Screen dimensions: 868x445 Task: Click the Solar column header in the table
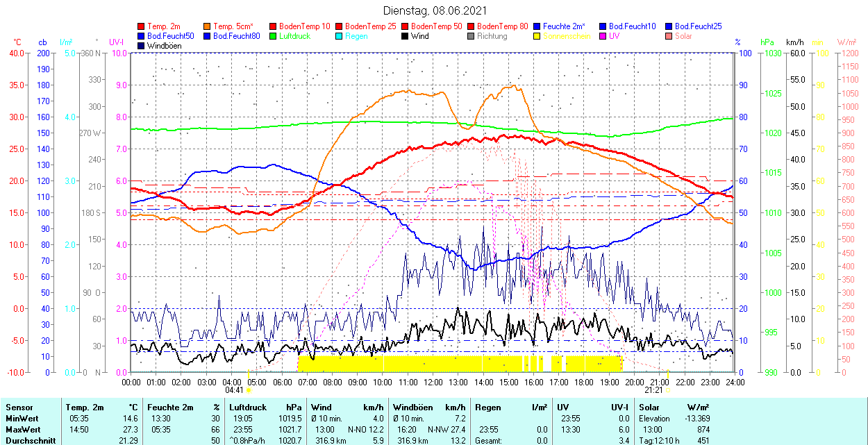click(650, 408)
